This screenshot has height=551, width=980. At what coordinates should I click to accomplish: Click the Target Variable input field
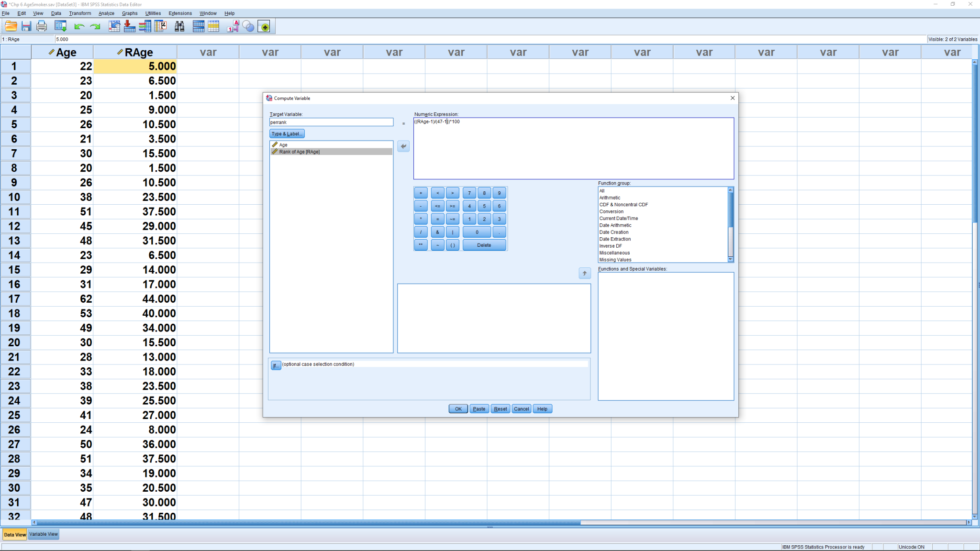tap(331, 122)
